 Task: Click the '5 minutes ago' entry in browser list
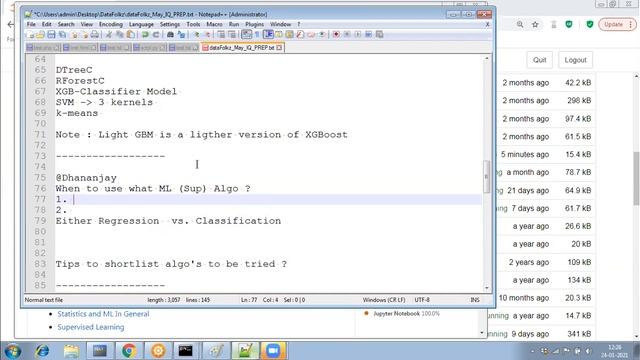pos(525,155)
